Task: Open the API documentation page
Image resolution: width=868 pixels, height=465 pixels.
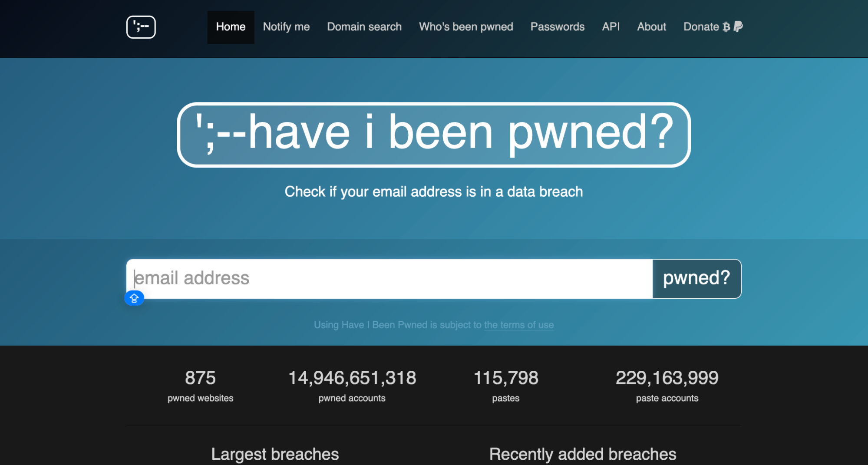Action: coord(611,27)
